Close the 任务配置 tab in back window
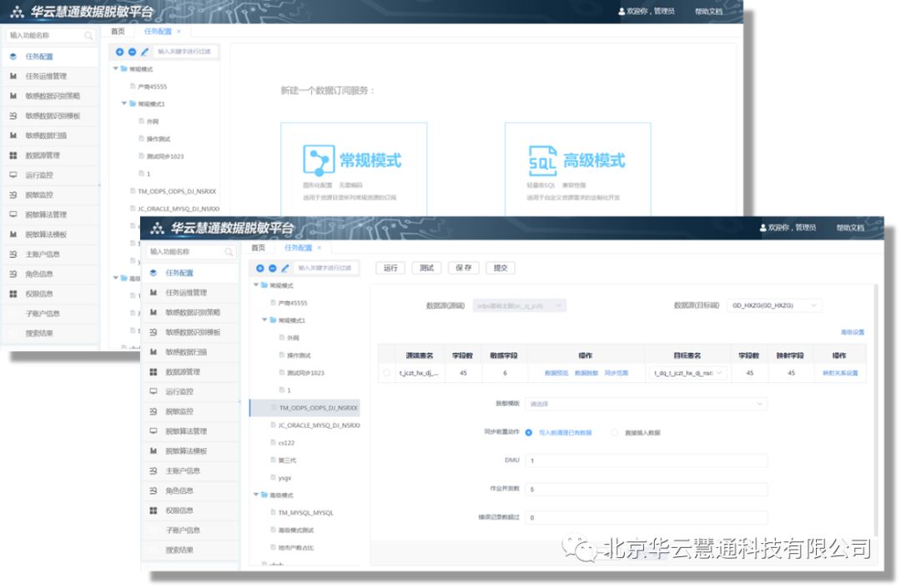The width and height of the screenshot is (901, 588). [x=179, y=32]
